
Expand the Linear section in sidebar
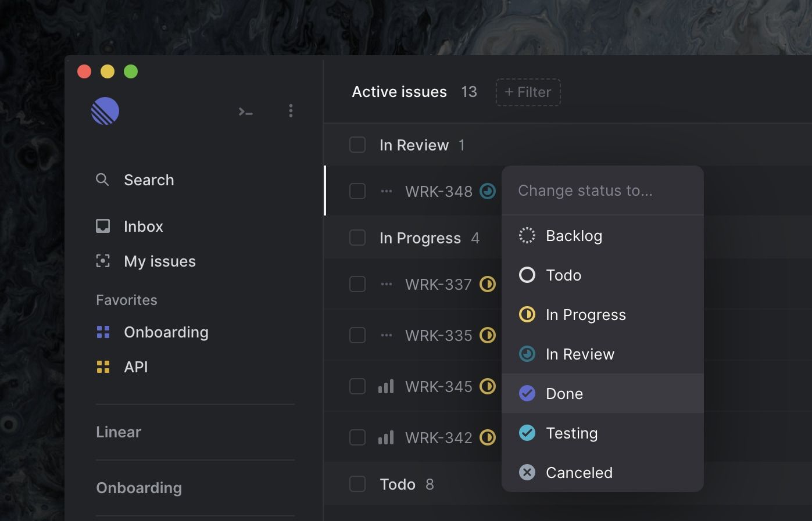tap(119, 432)
